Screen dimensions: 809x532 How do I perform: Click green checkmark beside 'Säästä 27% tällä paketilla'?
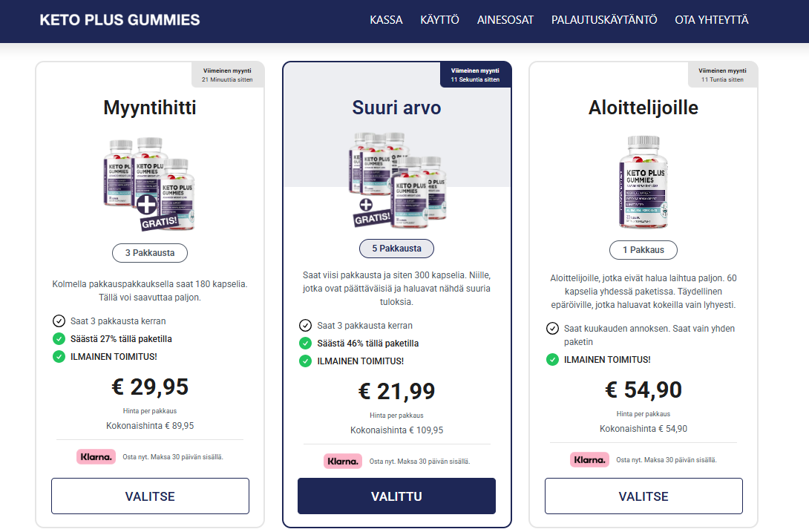click(x=59, y=339)
